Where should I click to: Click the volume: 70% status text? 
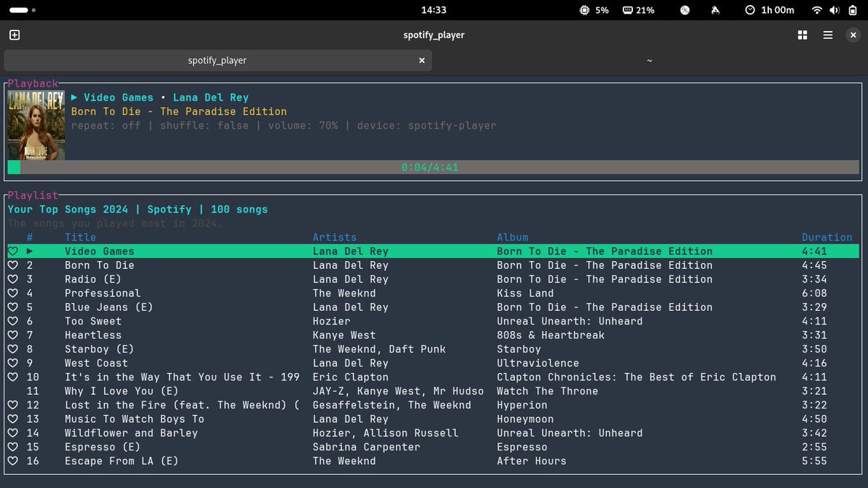tap(303, 126)
